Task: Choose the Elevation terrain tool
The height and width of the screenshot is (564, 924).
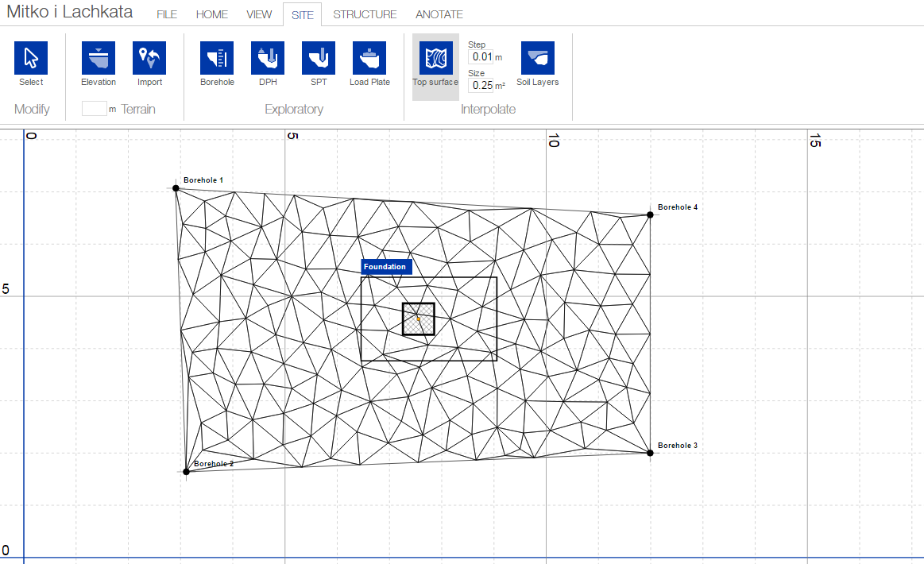Action: point(99,58)
